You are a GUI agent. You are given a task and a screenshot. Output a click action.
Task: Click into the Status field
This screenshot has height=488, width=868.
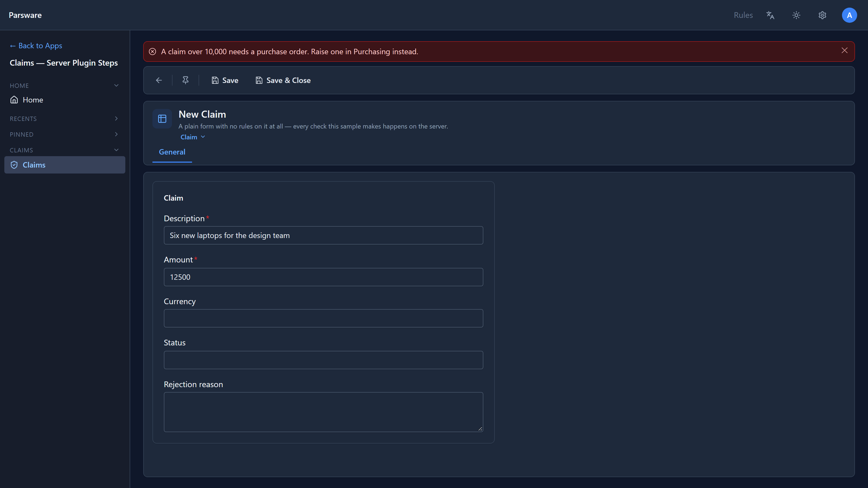pyautogui.click(x=323, y=360)
